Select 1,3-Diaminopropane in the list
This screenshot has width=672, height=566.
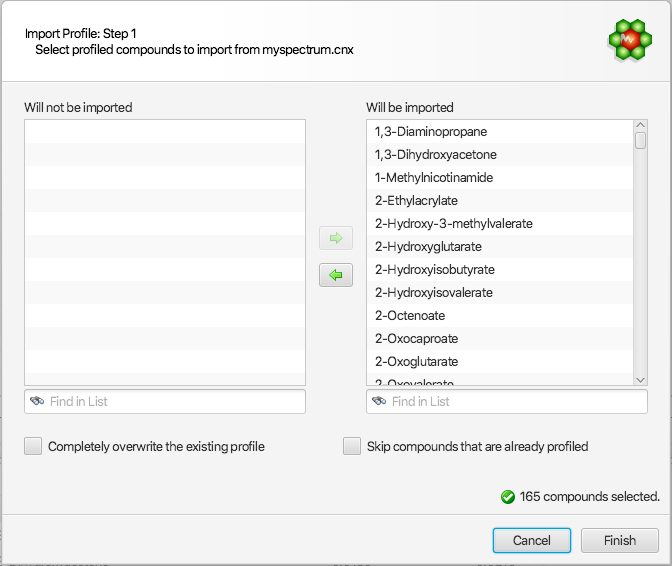click(x=431, y=132)
